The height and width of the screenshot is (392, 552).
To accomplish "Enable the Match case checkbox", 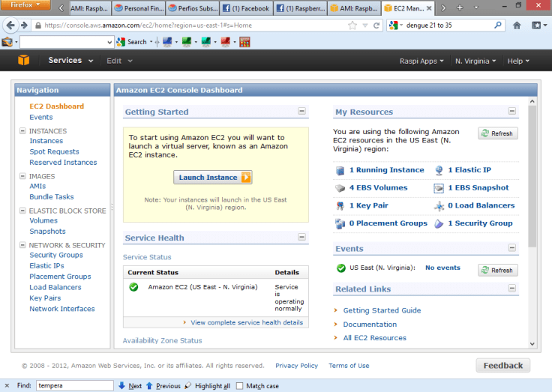I will pos(240,386).
